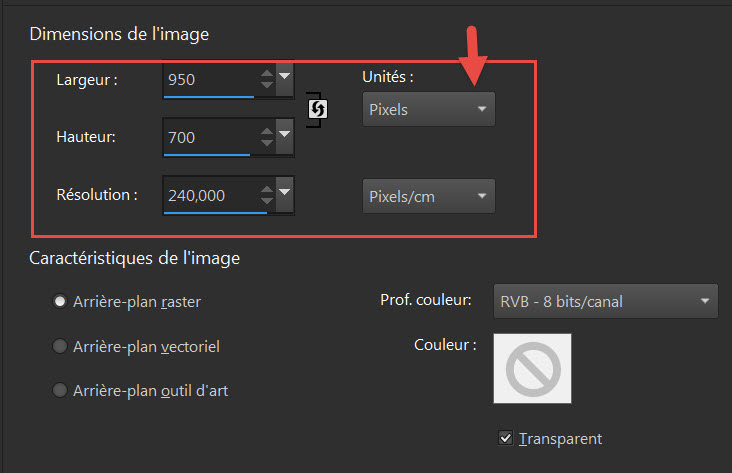This screenshot has height=473, width=732.
Task: Select the Arrière-plan raster radio button
Action: click(x=60, y=302)
